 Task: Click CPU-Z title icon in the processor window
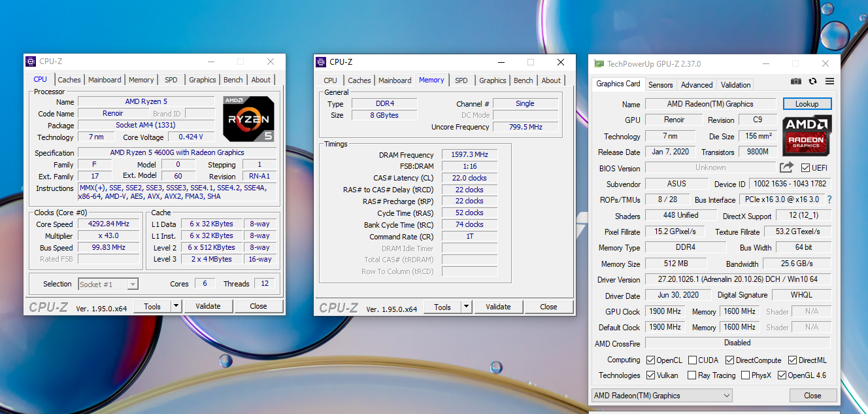click(x=31, y=61)
